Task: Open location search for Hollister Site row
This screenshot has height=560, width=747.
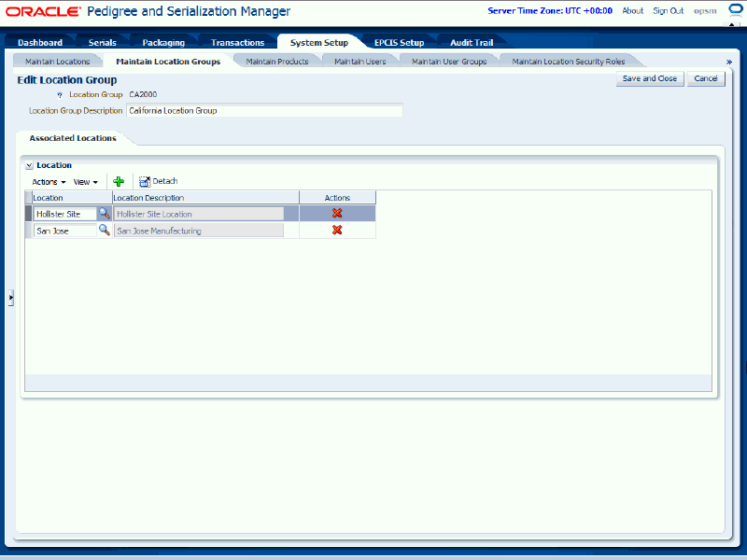Action: [x=105, y=214]
